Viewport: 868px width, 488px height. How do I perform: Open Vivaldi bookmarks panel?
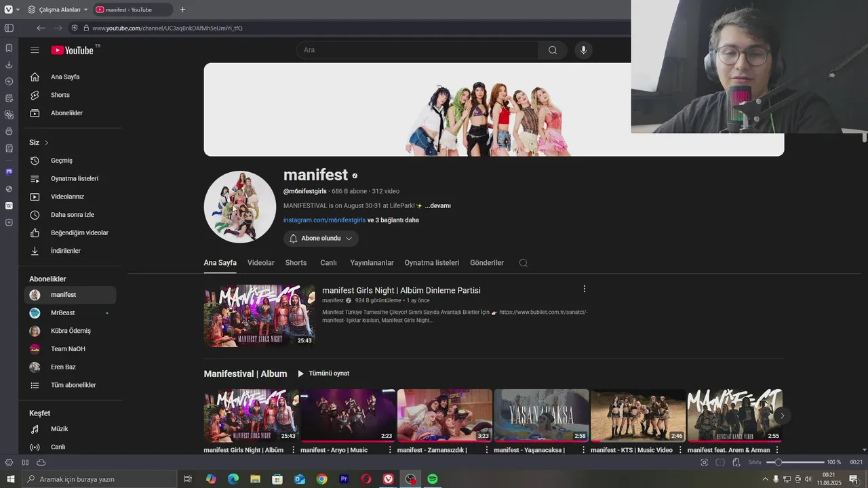coord(9,48)
